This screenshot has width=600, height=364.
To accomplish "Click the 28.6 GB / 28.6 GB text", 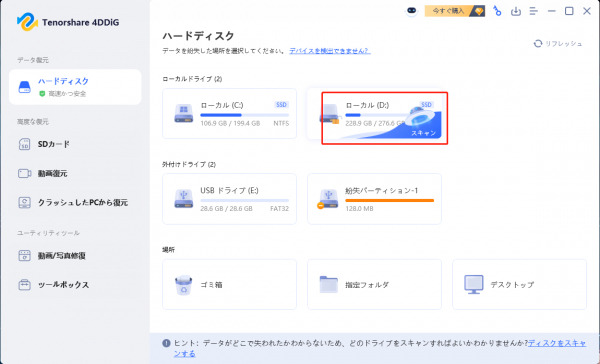I will click(226, 209).
